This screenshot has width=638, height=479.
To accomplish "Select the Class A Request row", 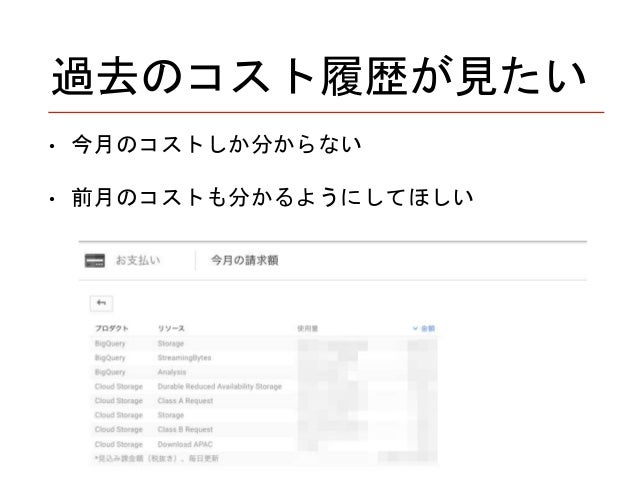I will pyautogui.click(x=264, y=401).
